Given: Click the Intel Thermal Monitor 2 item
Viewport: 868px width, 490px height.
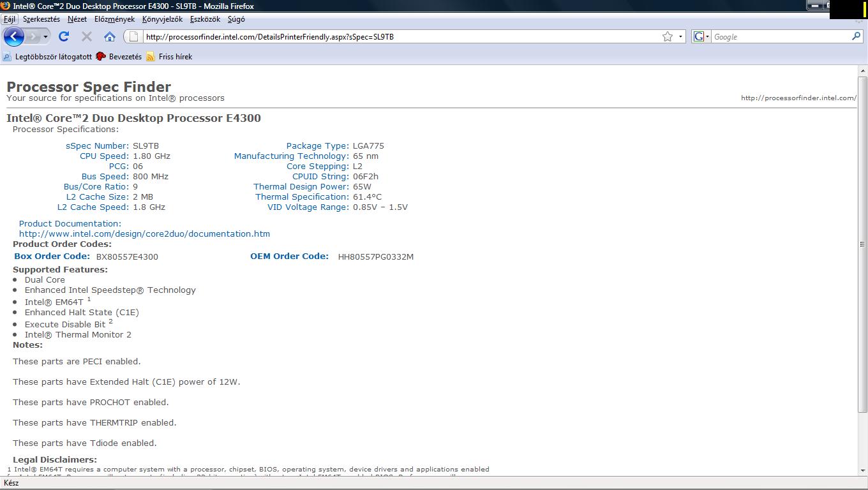Looking at the screenshot, I should (78, 334).
